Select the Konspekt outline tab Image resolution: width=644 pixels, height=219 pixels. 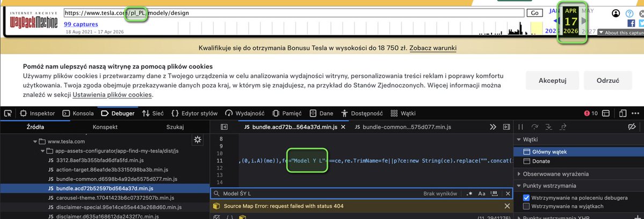point(105,127)
